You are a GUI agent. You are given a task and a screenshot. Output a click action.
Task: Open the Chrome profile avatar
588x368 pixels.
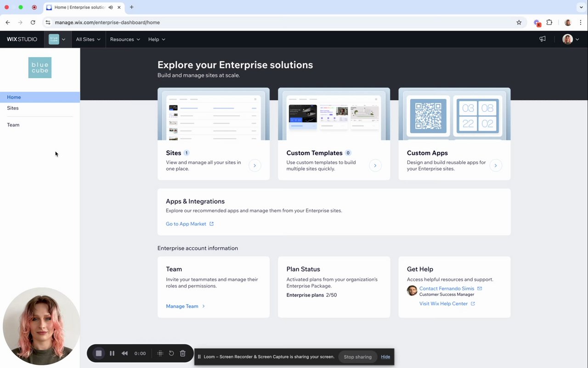point(568,22)
